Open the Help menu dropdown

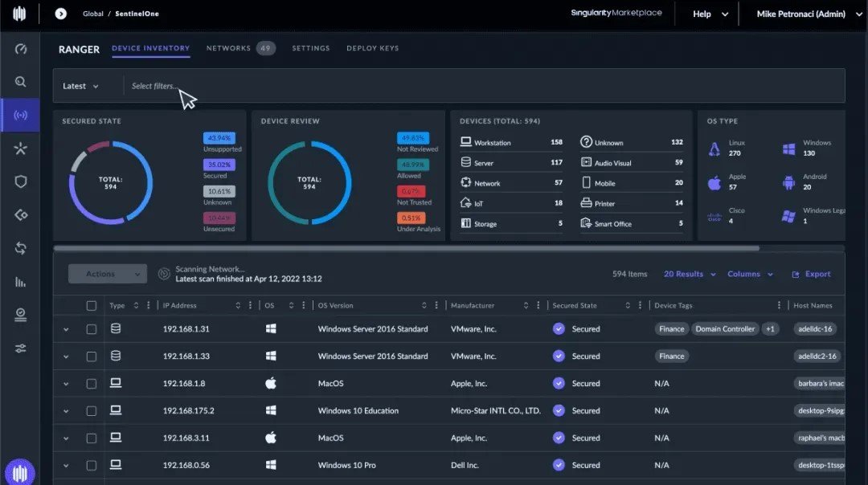tap(710, 14)
